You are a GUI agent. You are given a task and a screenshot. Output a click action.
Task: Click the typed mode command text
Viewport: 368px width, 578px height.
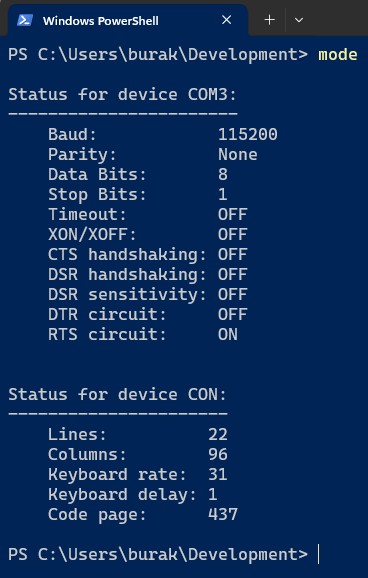coord(338,55)
